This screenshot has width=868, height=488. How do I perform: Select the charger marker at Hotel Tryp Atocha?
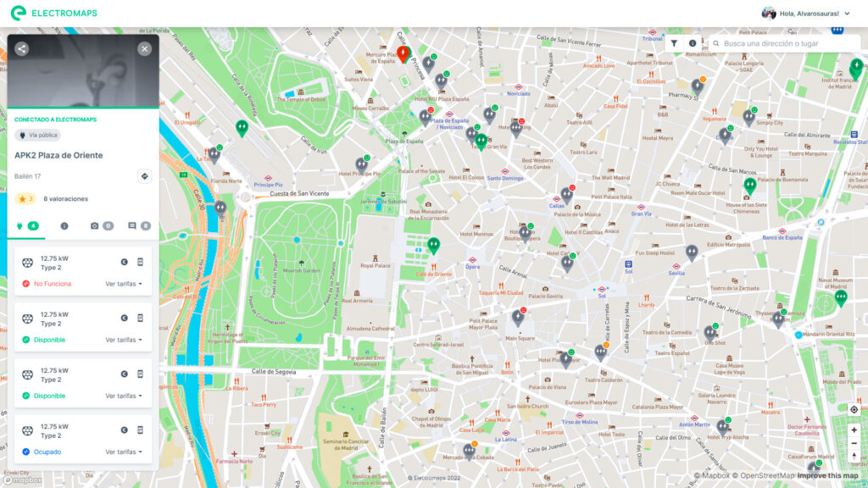pos(722,427)
